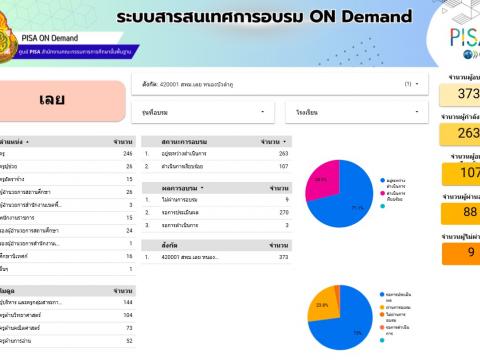
Task: Sort by จำนวน in สถานะการอบรม table
Action: coord(274,142)
